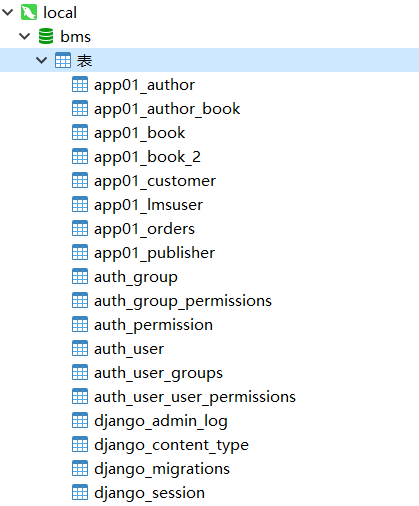This screenshot has height=506, width=419.
Task: Select the 表 tables label
Action: pos(84,61)
